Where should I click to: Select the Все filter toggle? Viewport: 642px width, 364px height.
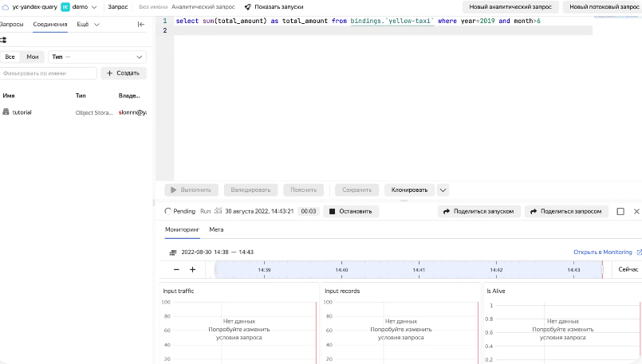coord(10,57)
